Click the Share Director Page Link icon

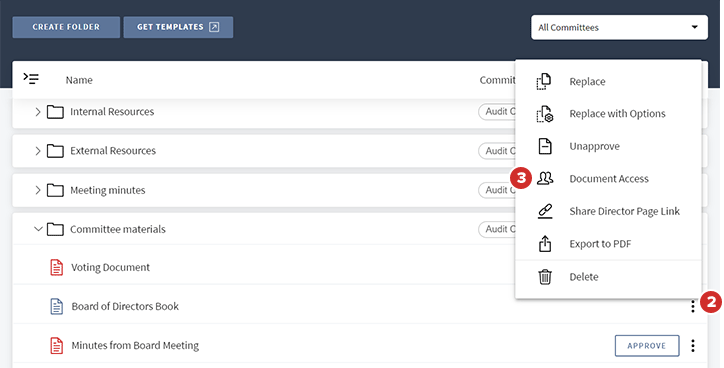(x=545, y=211)
